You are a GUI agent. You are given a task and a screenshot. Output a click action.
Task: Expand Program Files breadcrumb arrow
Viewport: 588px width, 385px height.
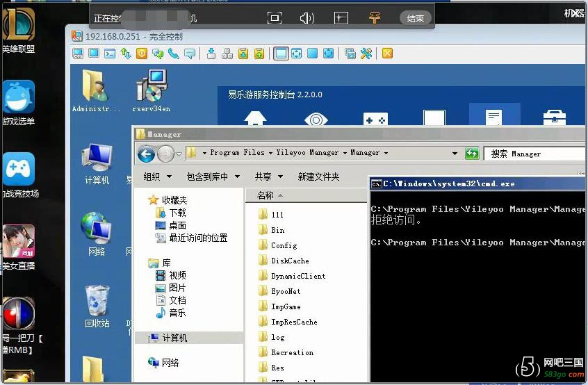(270, 153)
